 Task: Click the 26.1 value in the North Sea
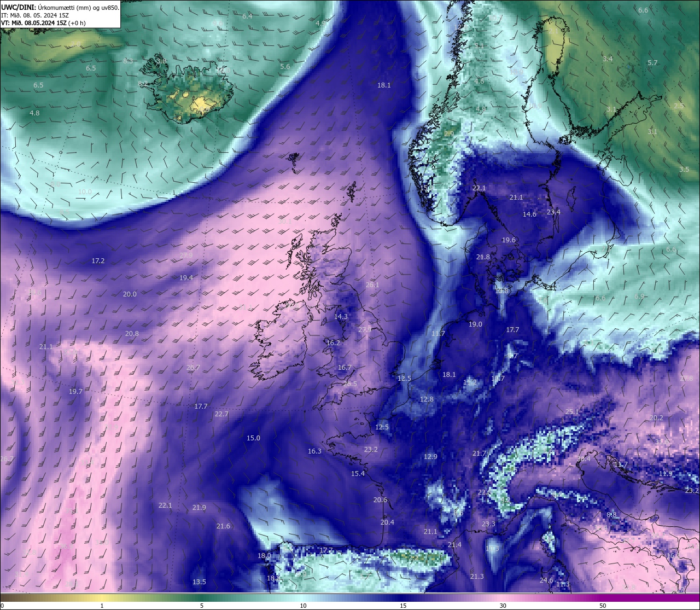point(372,285)
